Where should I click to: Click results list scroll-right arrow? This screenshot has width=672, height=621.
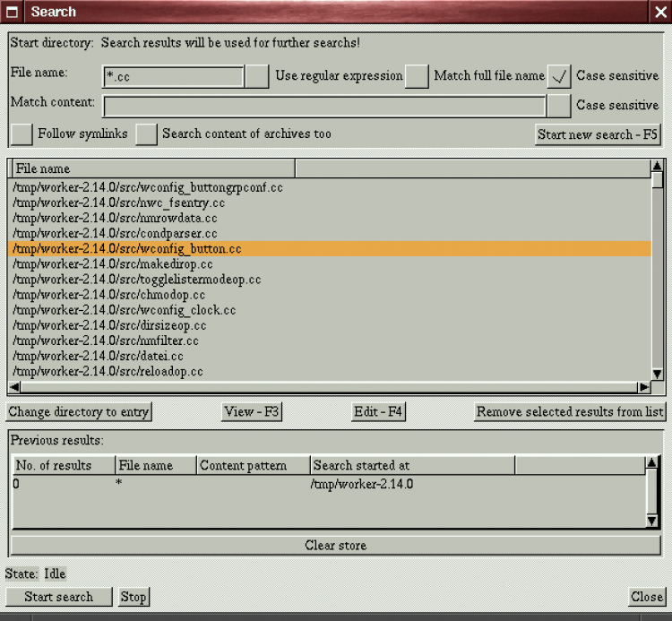(x=643, y=387)
